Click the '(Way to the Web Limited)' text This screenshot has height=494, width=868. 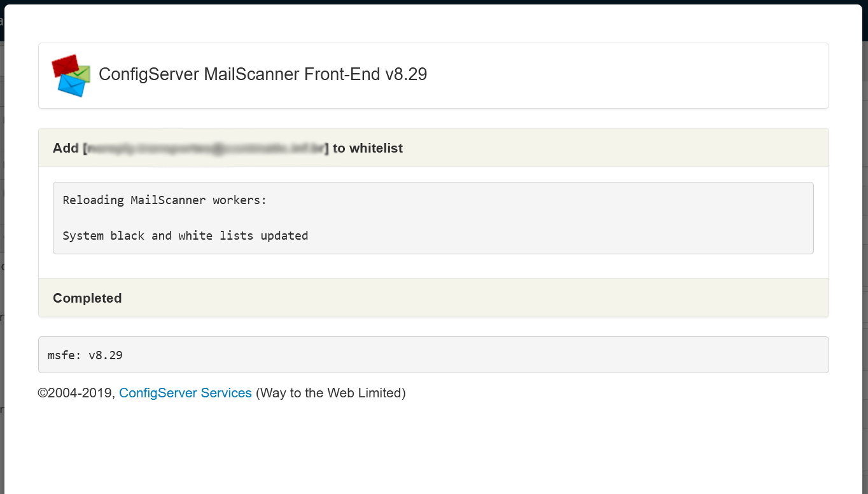331,393
